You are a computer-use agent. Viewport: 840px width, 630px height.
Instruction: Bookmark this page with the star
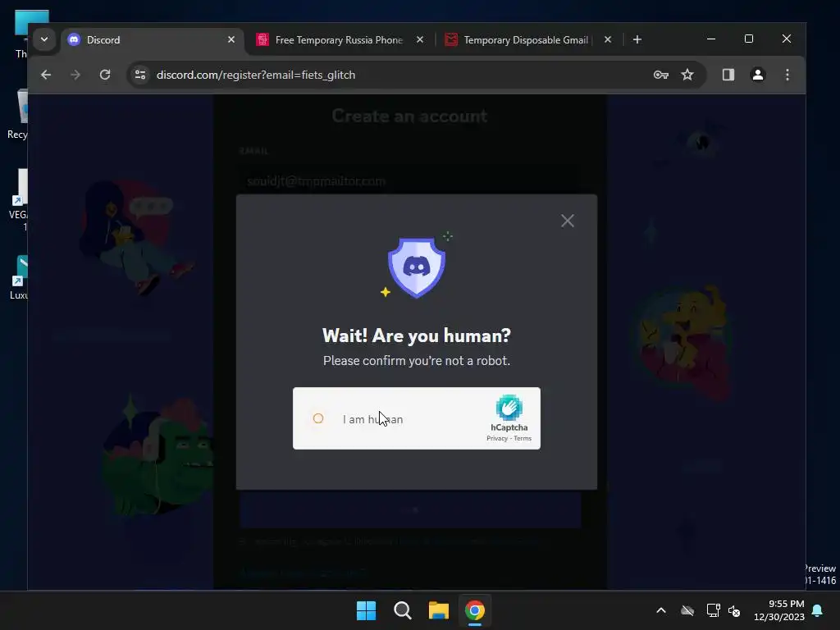(x=687, y=75)
